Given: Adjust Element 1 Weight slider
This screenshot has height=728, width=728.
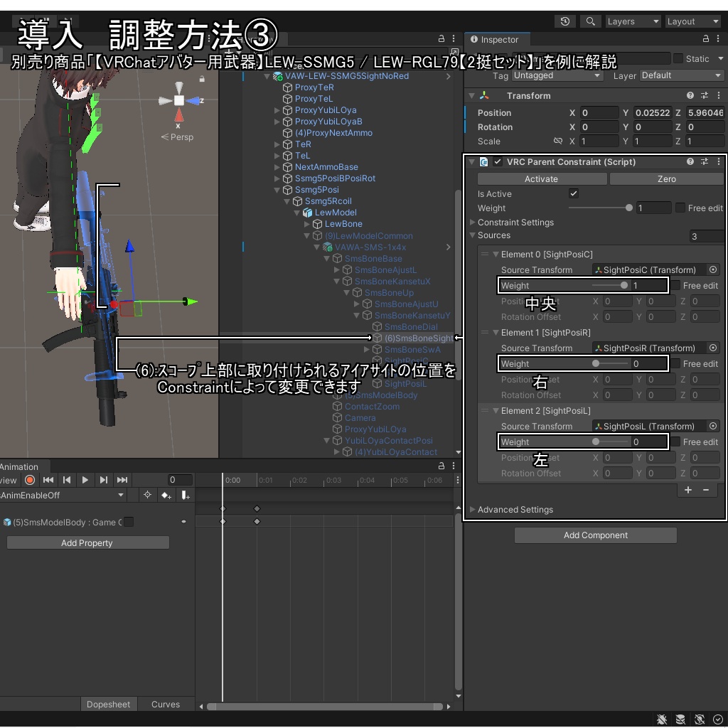Looking at the screenshot, I should 609,363.
